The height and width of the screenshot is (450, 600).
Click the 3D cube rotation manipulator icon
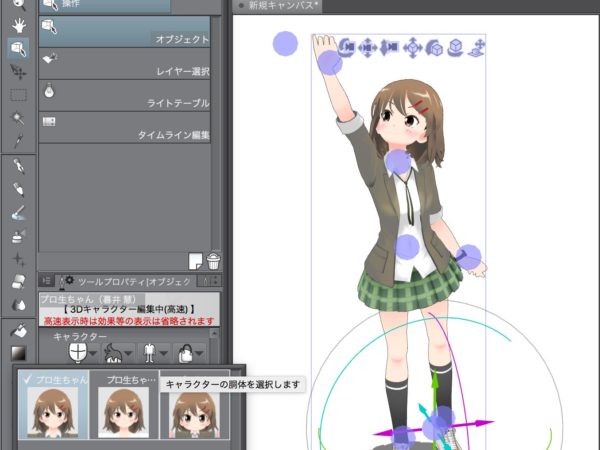tap(456, 48)
